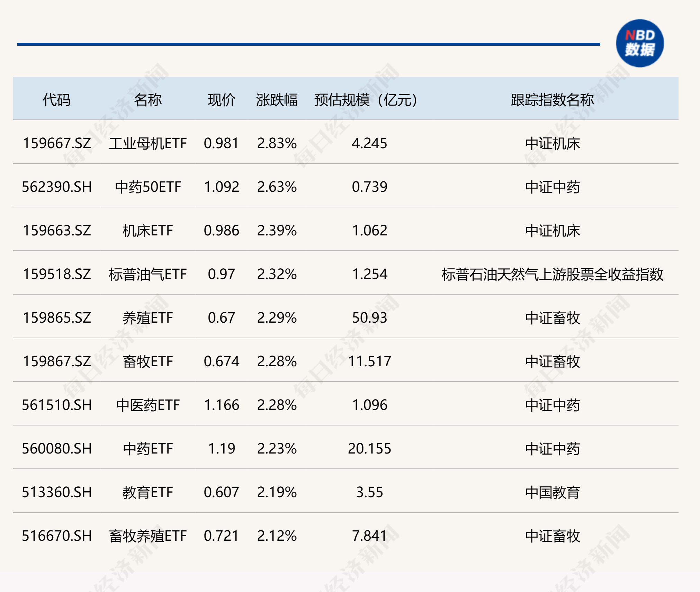Screen dimensions: 700x592
Task: Click the NBD数据 logo icon
Action: [640, 43]
